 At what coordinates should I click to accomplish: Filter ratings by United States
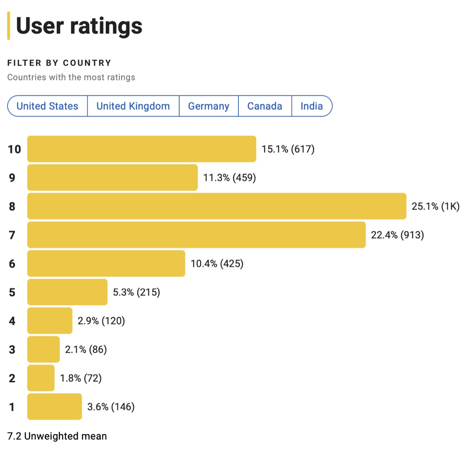47,106
